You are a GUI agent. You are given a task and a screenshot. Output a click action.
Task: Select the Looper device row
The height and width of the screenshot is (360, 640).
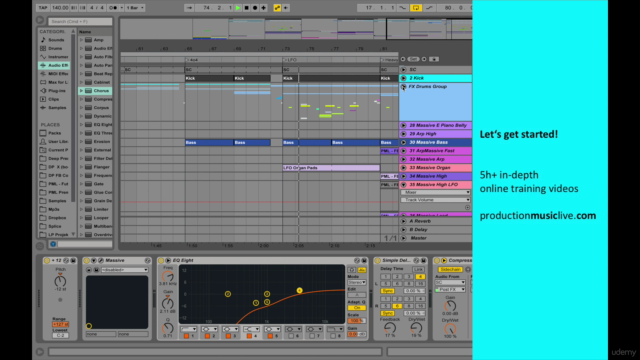point(95,218)
